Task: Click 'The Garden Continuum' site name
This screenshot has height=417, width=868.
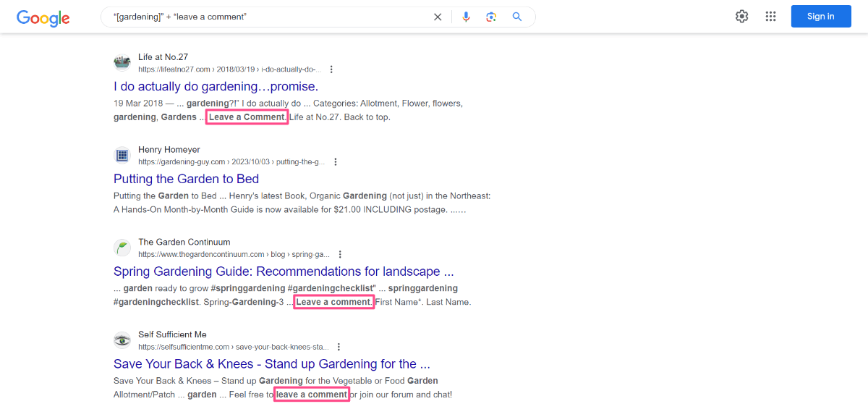Action: tap(184, 242)
